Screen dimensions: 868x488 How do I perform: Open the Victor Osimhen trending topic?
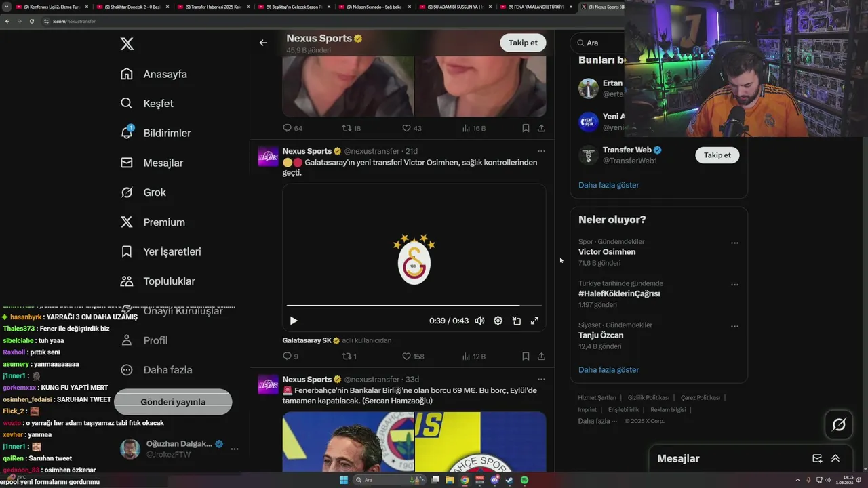pyautogui.click(x=607, y=252)
